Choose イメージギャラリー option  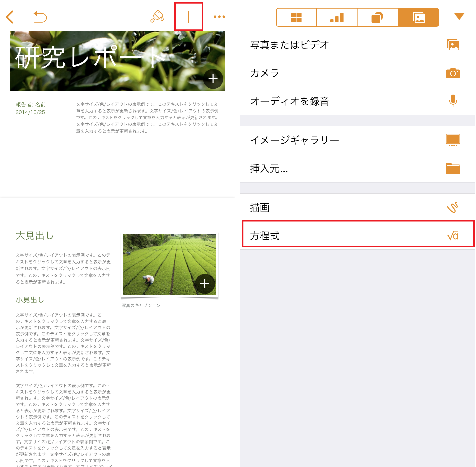[x=358, y=140]
